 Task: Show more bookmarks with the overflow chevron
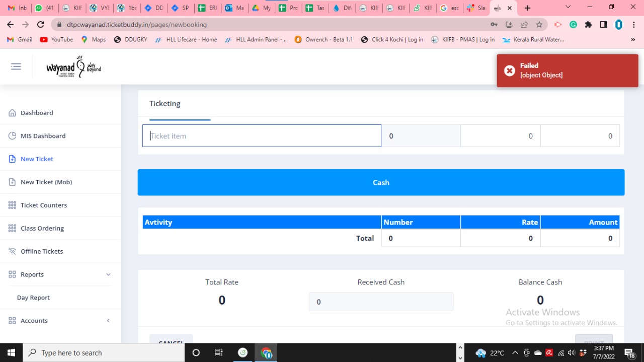coord(633,40)
